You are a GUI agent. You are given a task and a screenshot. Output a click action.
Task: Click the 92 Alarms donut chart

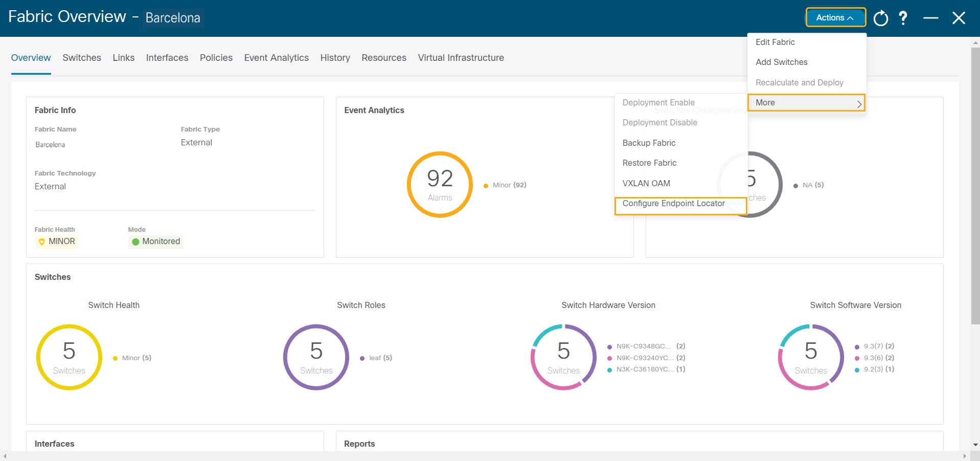440,185
